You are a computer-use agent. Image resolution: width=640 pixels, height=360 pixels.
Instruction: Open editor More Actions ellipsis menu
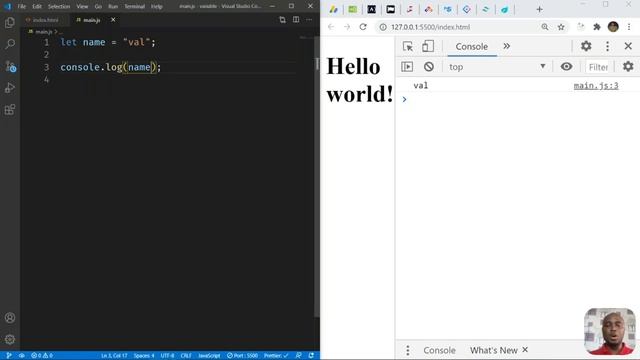[x=309, y=20]
